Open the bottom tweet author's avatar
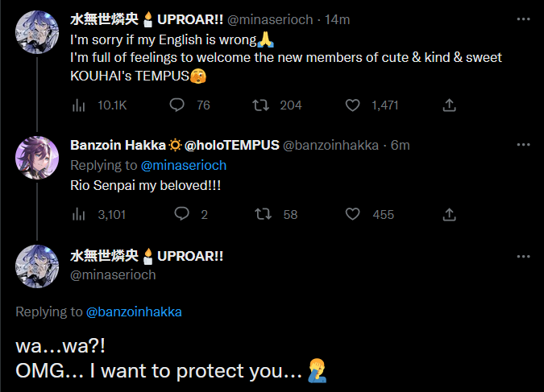Viewport: 544px width, 392px height. tap(36, 266)
